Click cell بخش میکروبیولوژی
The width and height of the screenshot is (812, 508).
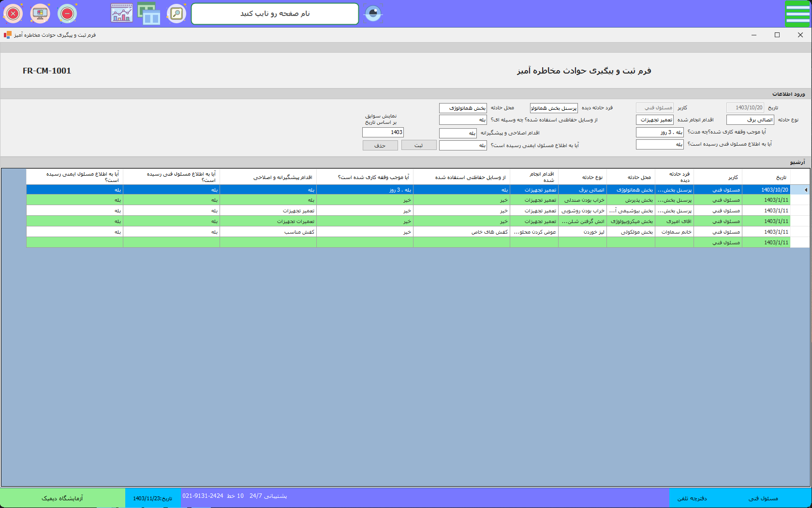point(631,221)
